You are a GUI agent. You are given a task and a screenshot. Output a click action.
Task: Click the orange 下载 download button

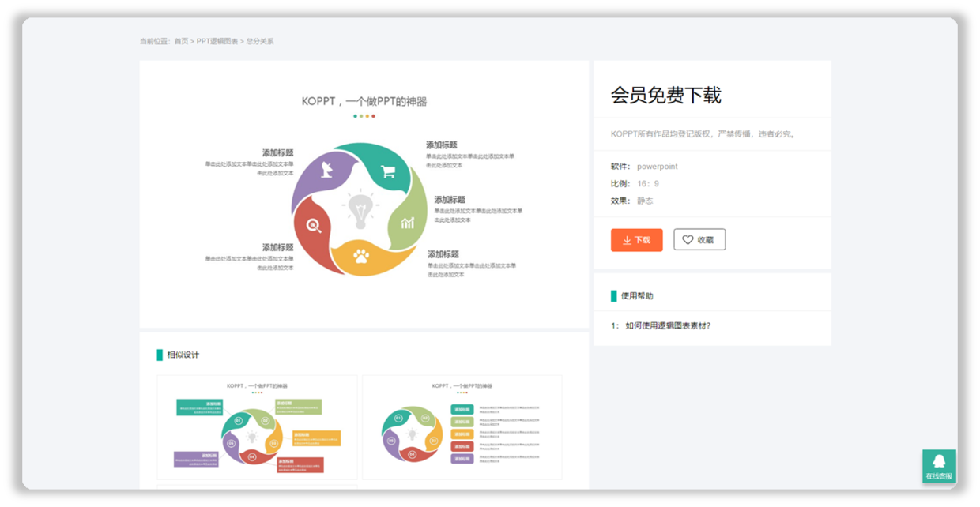point(636,240)
